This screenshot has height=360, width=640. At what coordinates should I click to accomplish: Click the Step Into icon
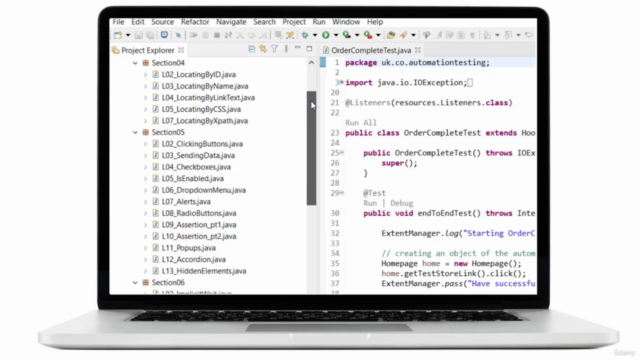click(x=240, y=35)
